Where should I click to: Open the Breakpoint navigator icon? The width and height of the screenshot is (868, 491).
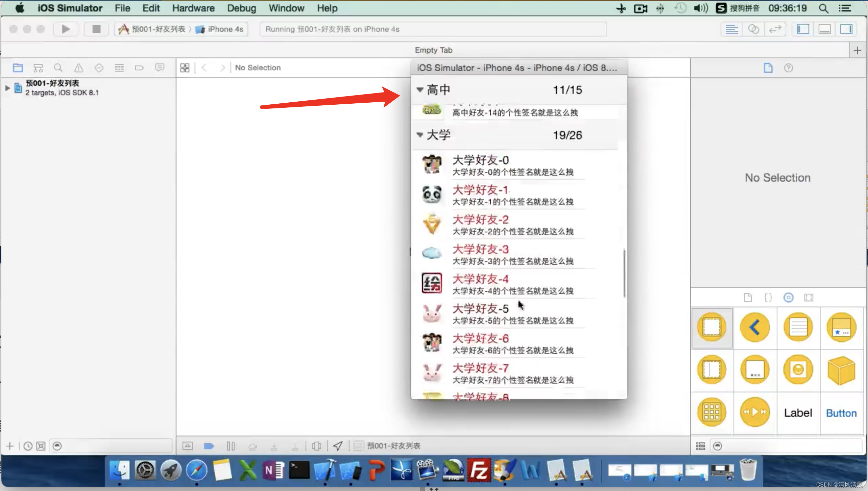point(139,68)
